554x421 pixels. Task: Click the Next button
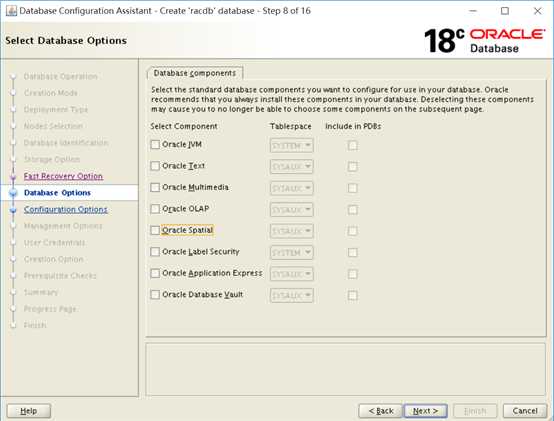pyautogui.click(x=425, y=411)
